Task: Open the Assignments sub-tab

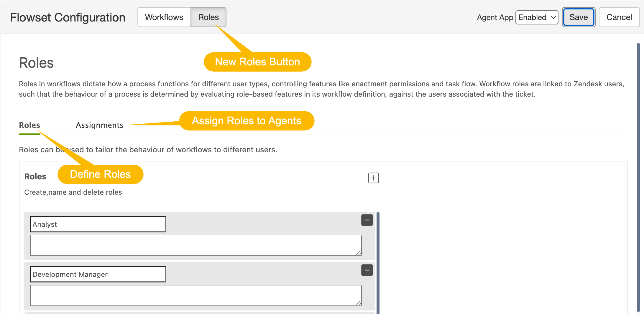Action: [x=99, y=125]
